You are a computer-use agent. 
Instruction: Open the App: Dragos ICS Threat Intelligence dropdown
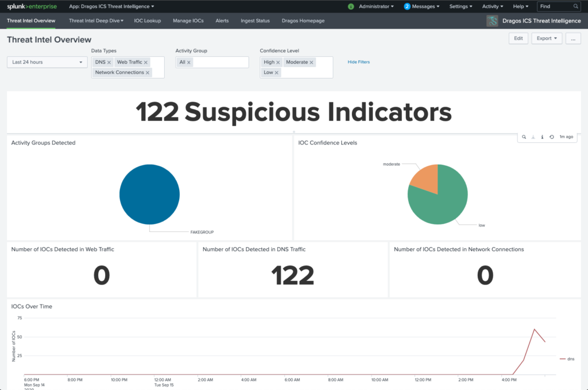(111, 6)
